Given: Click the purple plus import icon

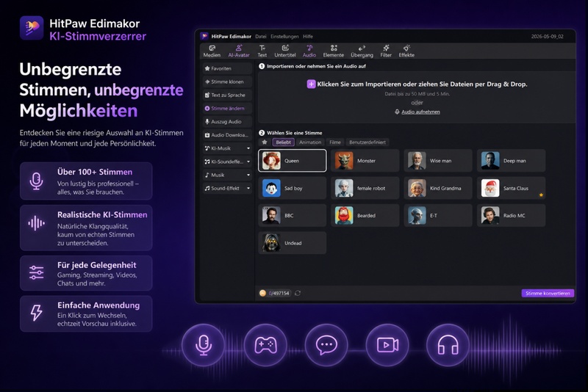Looking at the screenshot, I should 311,84.
